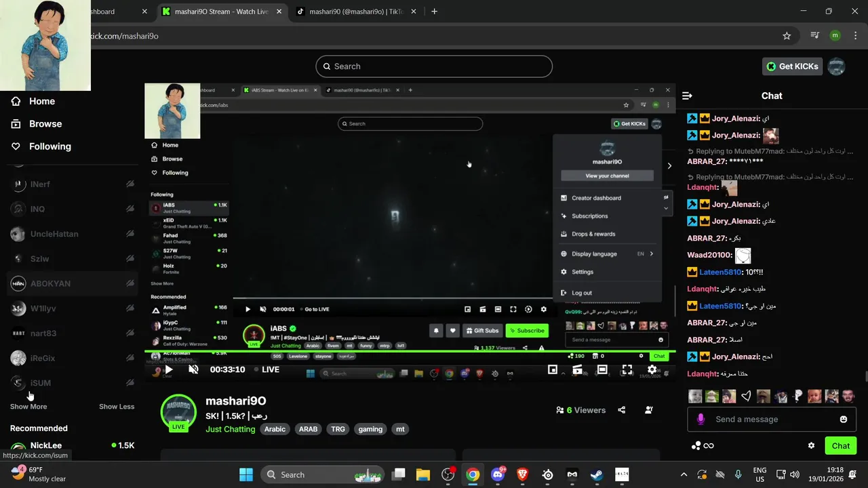The width and height of the screenshot is (868, 488).
Task: Toggle theater mode in the player
Action: [x=602, y=369]
